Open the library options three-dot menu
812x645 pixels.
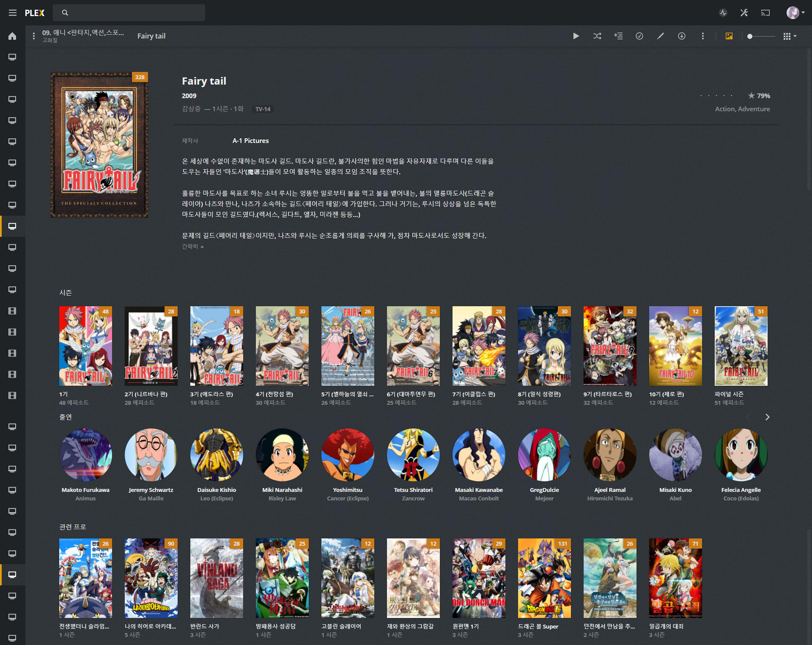pyautogui.click(x=34, y=36)
